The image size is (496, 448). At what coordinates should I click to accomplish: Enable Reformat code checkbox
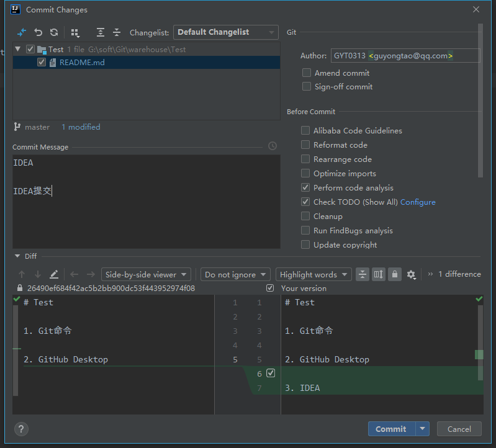[x=305, y=145]
